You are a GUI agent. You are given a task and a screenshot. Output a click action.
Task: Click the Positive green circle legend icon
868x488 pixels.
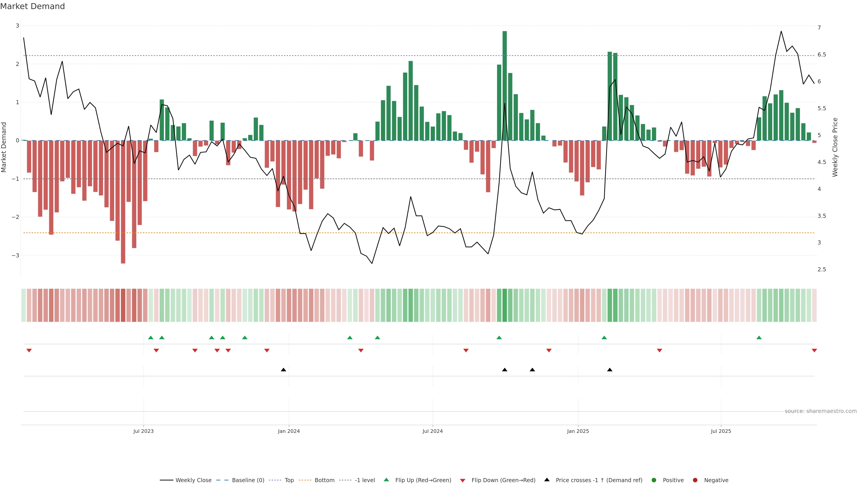654,480
